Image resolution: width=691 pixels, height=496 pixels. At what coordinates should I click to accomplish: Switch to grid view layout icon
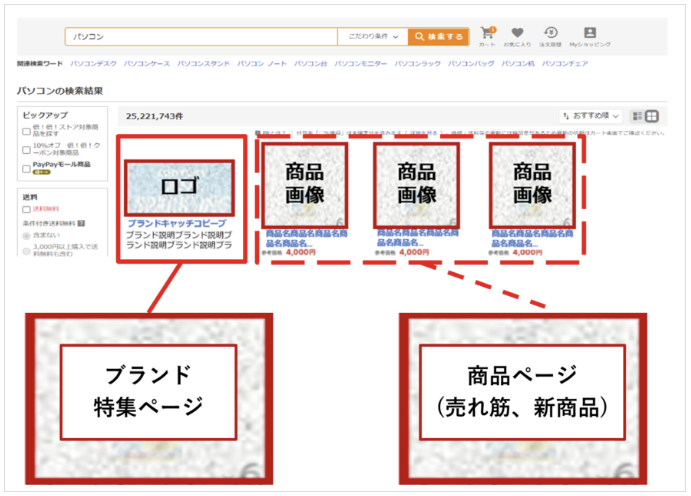652,116
